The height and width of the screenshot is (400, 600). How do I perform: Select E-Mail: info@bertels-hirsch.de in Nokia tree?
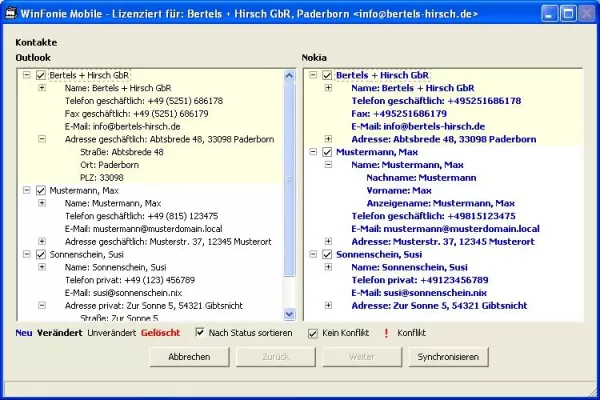click(417, 127)
